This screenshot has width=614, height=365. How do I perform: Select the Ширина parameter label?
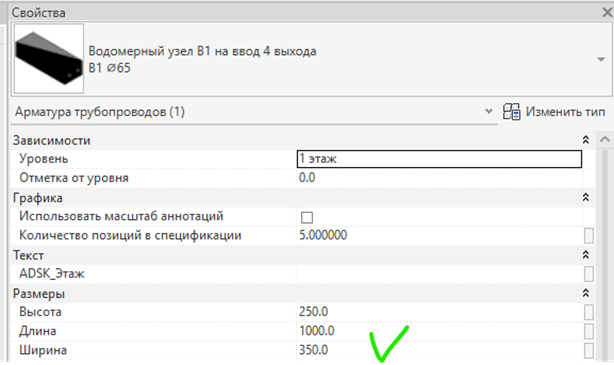click(x=43, y=350)
